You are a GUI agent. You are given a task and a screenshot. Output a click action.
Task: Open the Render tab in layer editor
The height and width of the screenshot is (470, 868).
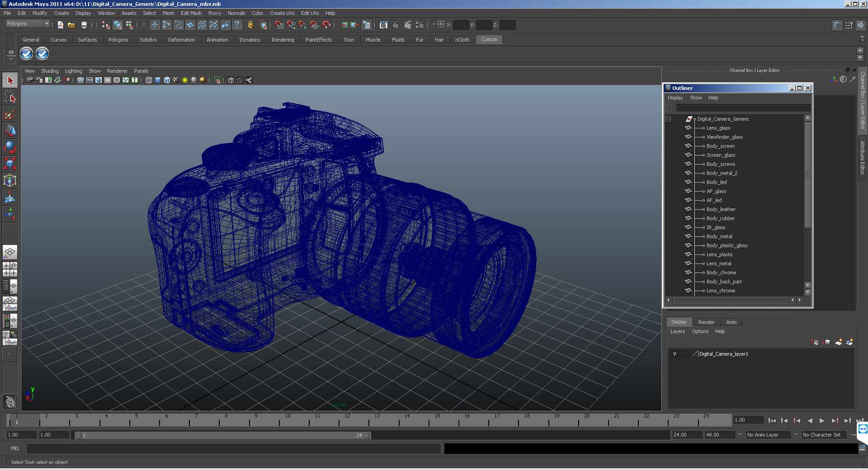(706, 322)
